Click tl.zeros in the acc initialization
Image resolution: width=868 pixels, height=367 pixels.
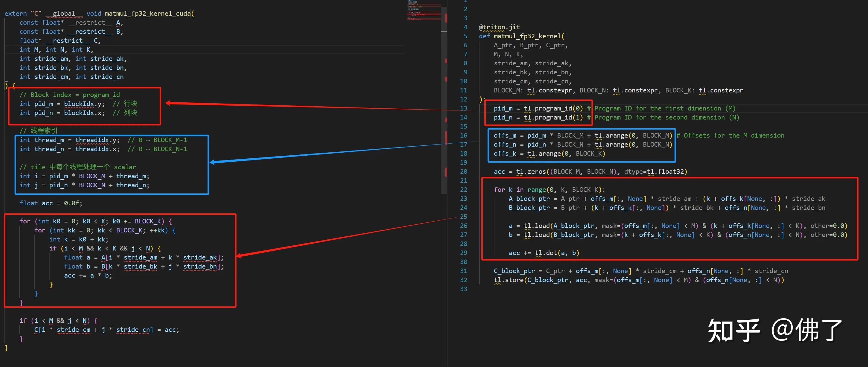pyautogui.click(x=531, y=172)
